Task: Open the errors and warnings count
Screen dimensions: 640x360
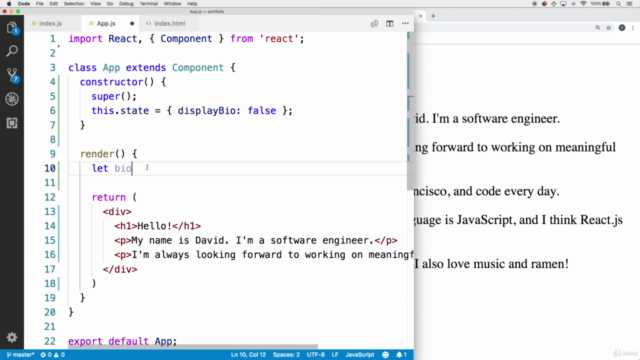Action: 53,355
